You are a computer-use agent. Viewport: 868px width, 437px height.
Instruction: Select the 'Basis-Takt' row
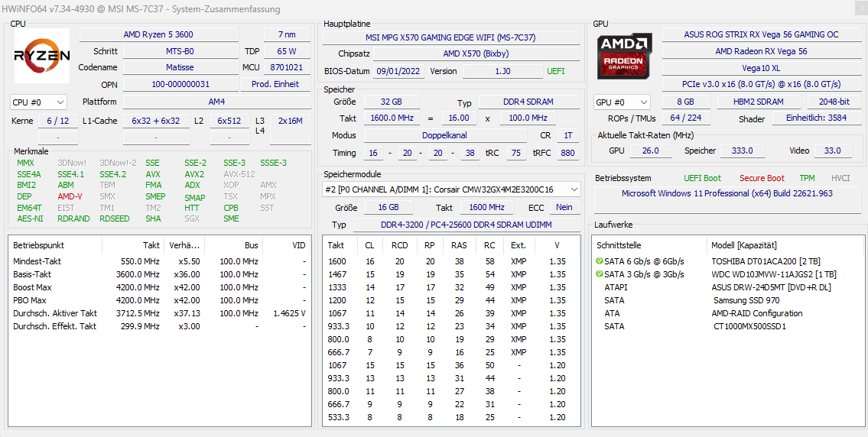[x=160, y=274]
